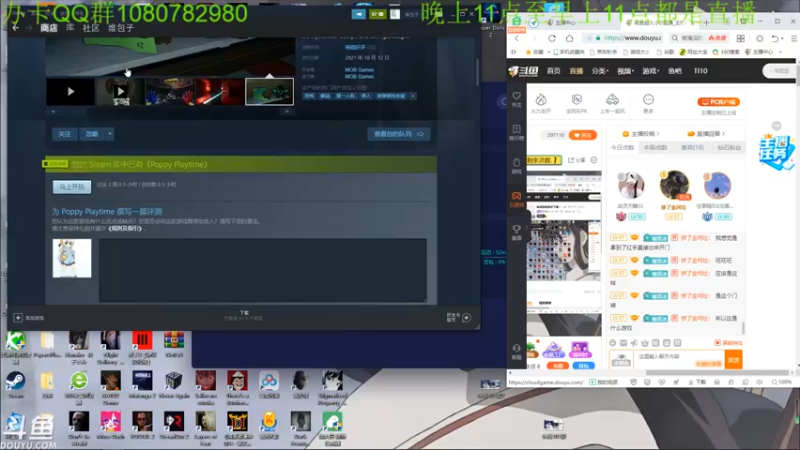Open Douyu sidebar ranking icon
This screenshot has height=450, width=800.
click(516, 130)
